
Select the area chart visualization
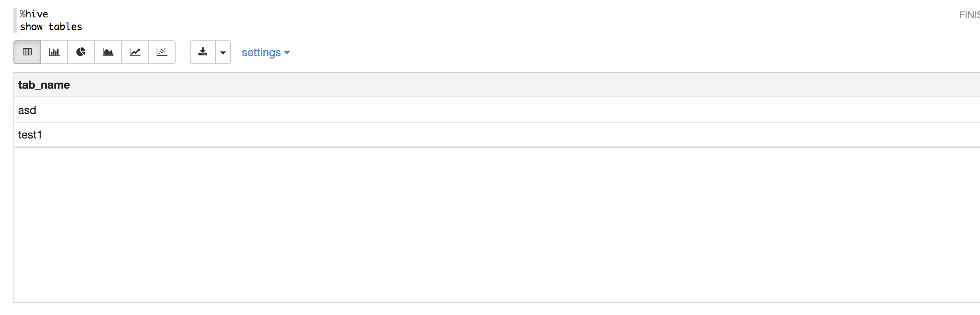pos(108,52)
